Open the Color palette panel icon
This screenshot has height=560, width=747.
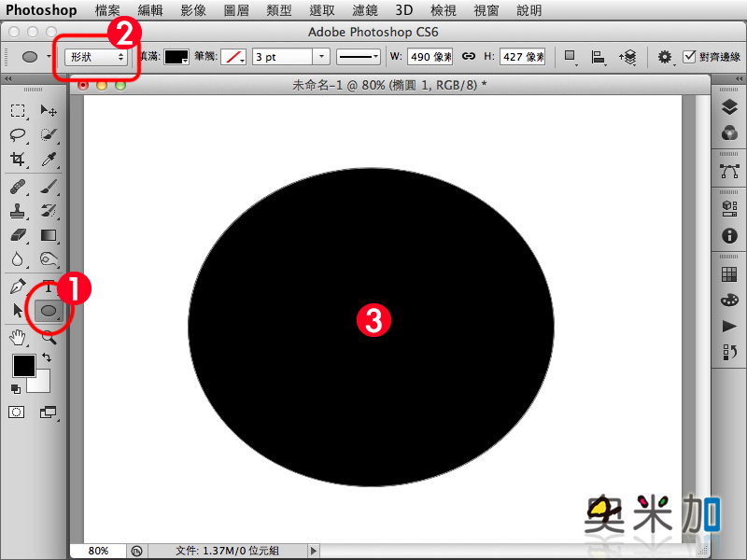[729, 300]
